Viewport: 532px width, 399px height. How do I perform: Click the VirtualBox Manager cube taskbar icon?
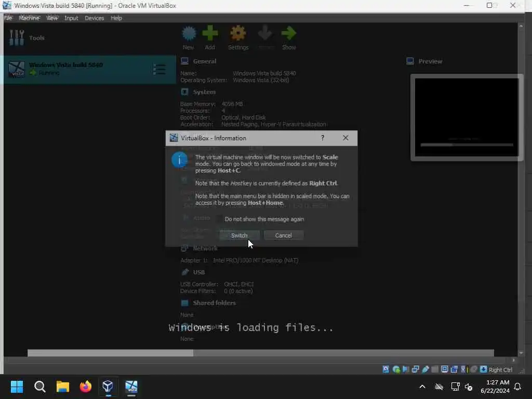108,387
